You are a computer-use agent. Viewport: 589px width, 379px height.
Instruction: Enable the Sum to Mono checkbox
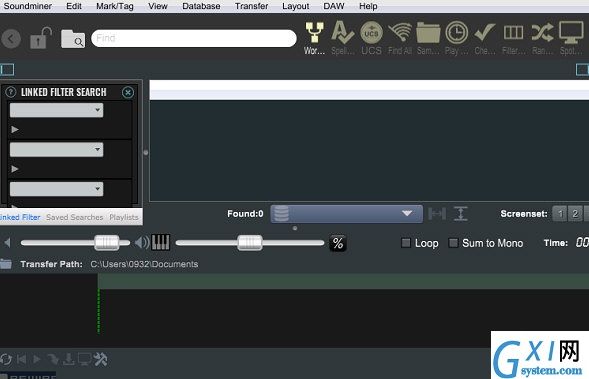point(453,243)
